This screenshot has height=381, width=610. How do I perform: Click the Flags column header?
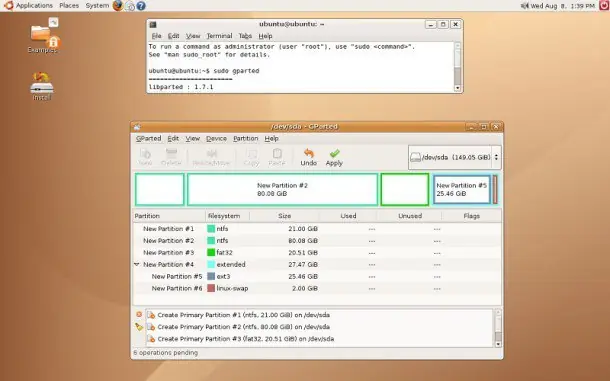coord(472,216)
